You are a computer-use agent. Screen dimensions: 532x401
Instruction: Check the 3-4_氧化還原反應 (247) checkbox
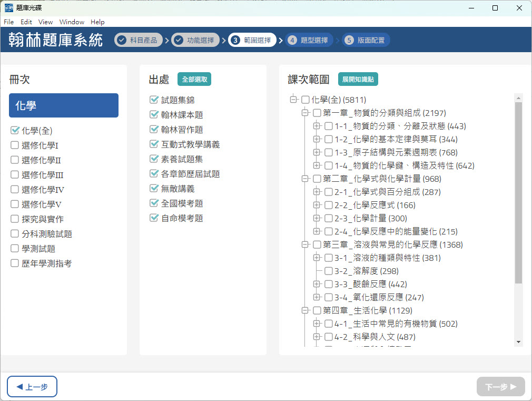(x=329, y=297)
